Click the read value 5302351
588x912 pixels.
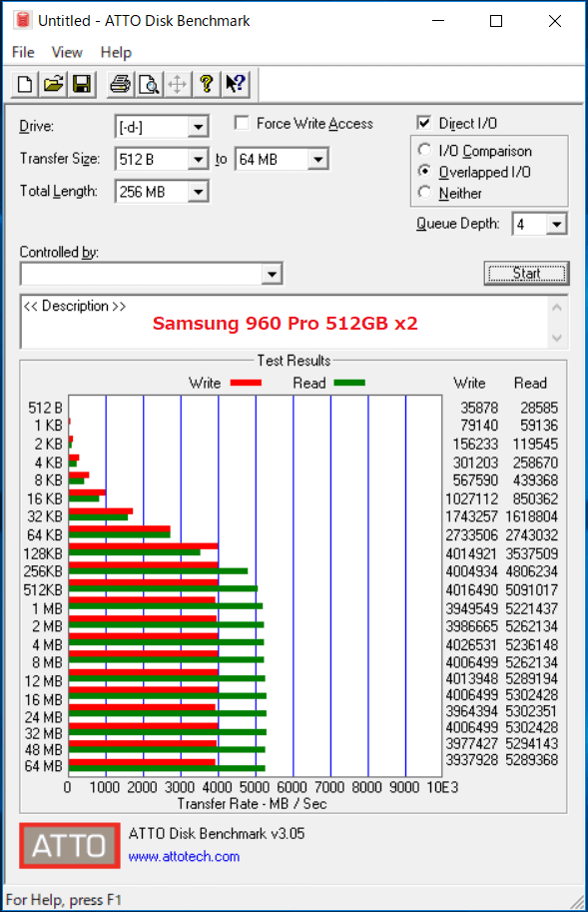point(532,711)
